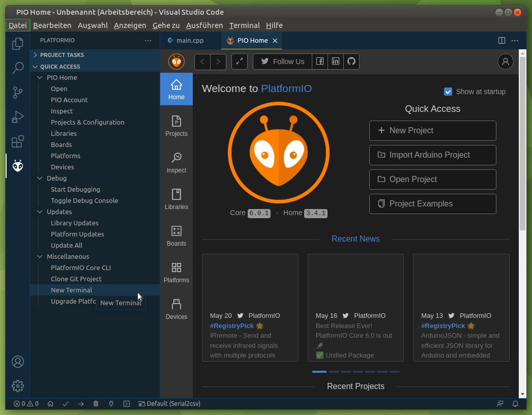The height and width of the screenshot is (415, 532).
Task: Open the Run and Debug view
Action: (18, 117)
